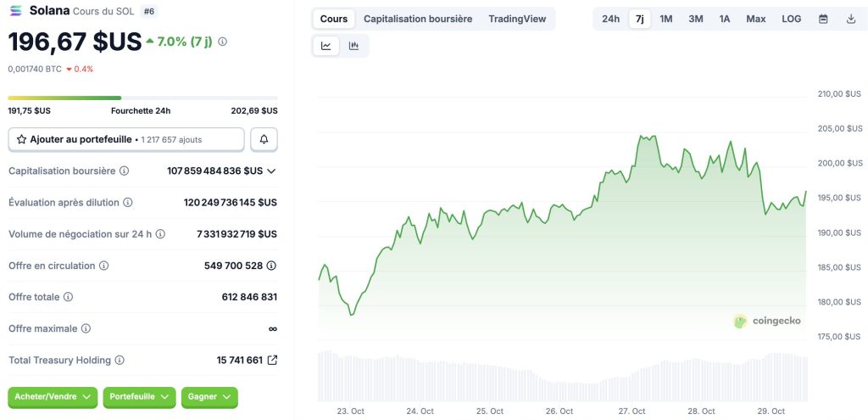Click info icon next to 7.0% (7 j)
This screenshot has width=868, height=420.
click(x=223, y=41)
